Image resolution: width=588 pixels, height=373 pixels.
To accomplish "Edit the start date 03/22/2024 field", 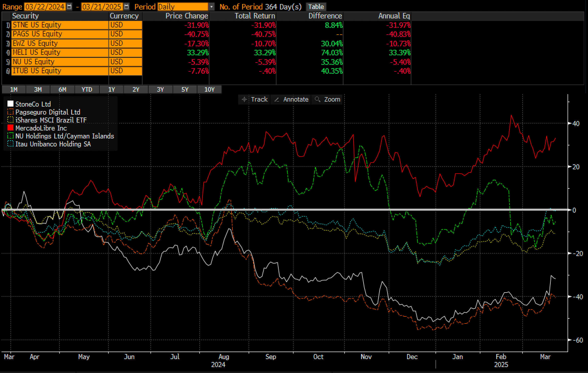I will tap(45, 7).
